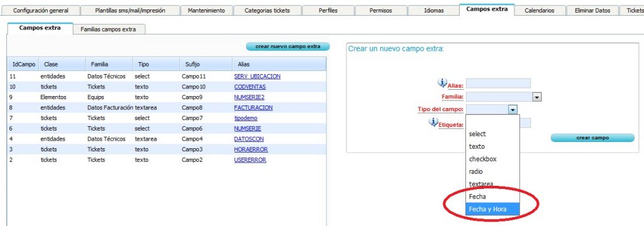The height and width of the screenshot is (226, 644).
Task: Choose 'checkbox' in the type list
Action: 492,159
